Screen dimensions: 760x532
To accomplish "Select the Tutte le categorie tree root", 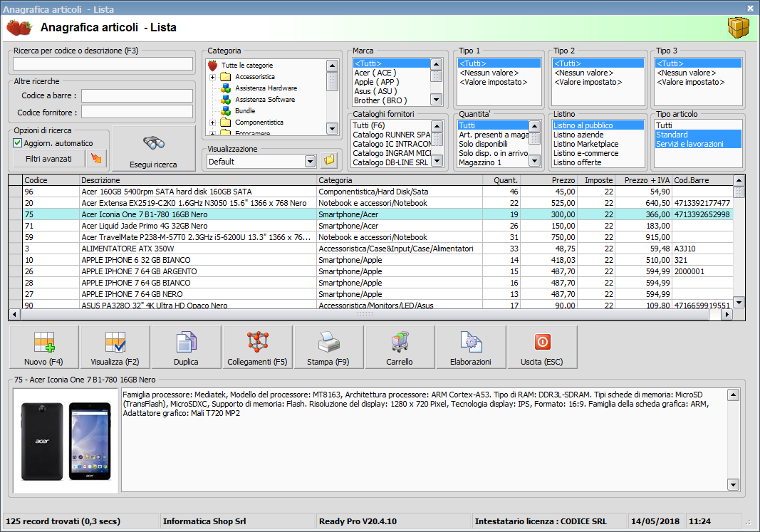I will pos(247,66).
